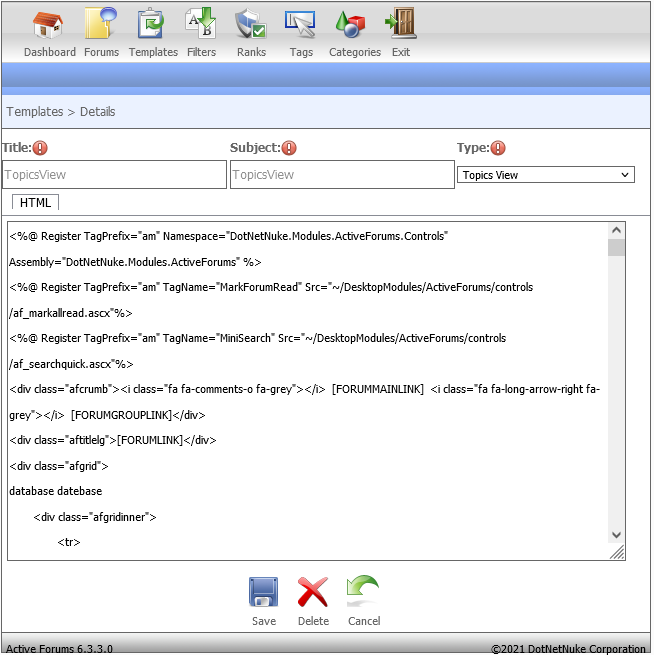Switch to the HTML tab

point(35,203)
